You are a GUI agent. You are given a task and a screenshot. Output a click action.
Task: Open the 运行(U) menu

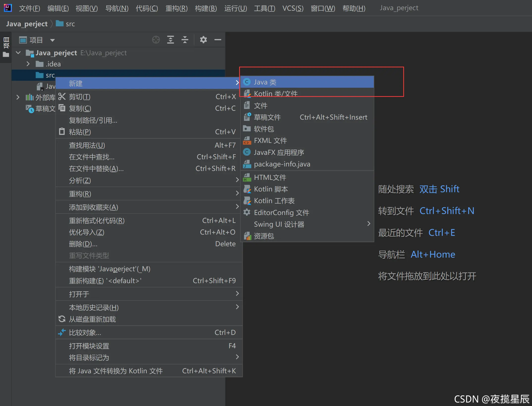tap(235, 8)
